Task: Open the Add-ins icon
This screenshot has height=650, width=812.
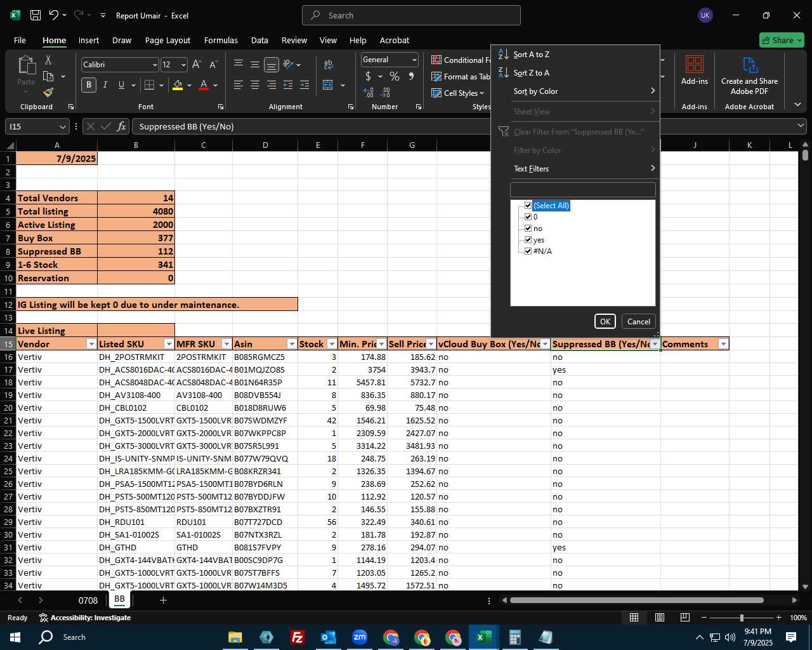Action: 695,70
